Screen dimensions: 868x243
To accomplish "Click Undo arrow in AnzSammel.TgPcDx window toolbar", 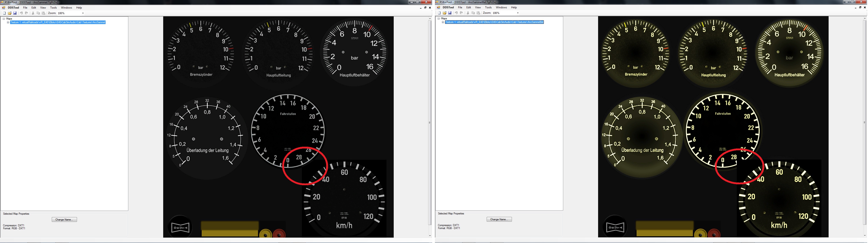I will click(x=21, y=13).
